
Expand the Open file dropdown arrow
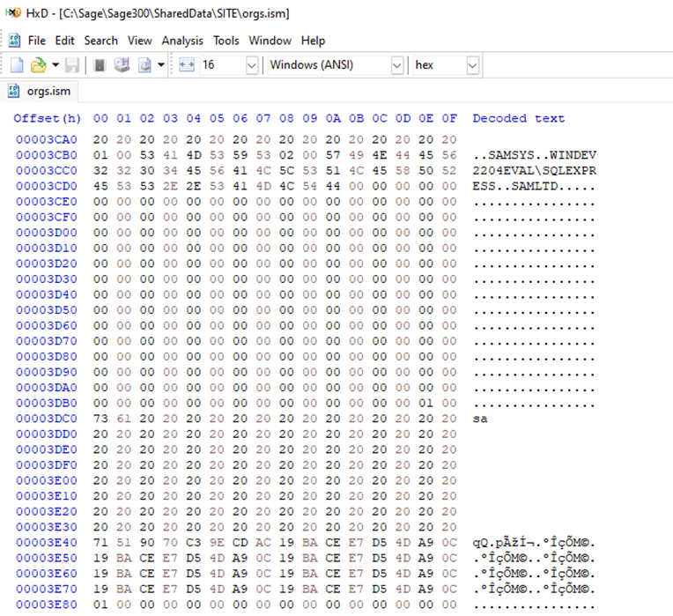point(55,65)
